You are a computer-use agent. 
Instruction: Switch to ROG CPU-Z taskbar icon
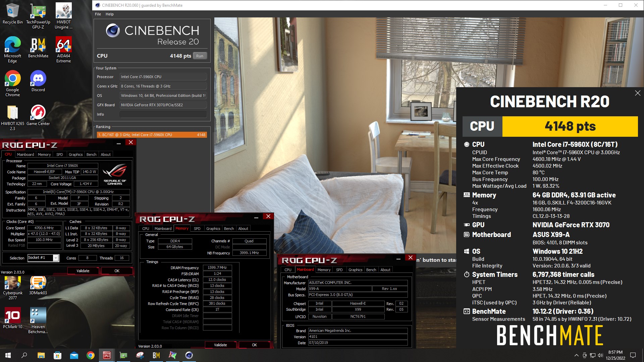click(107, 355)
